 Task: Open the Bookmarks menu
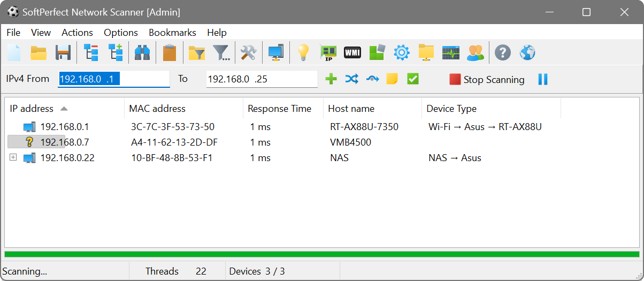tap(172, 33)
